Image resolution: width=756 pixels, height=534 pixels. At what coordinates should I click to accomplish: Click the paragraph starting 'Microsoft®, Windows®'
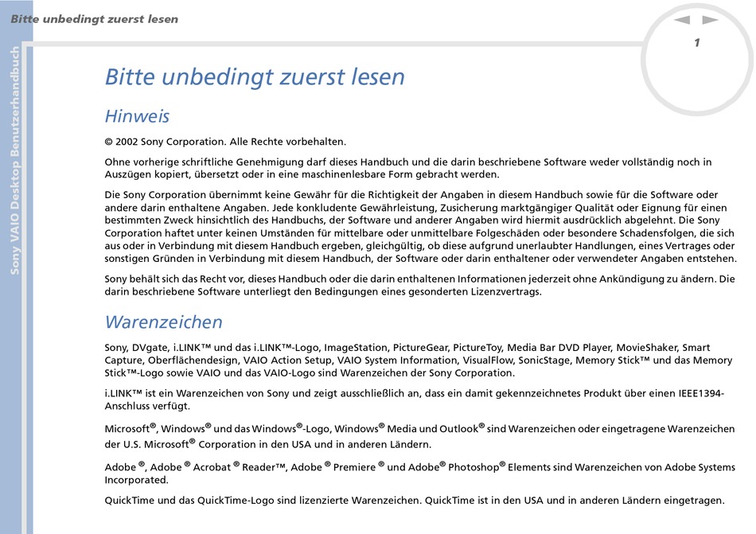point(419,436)
